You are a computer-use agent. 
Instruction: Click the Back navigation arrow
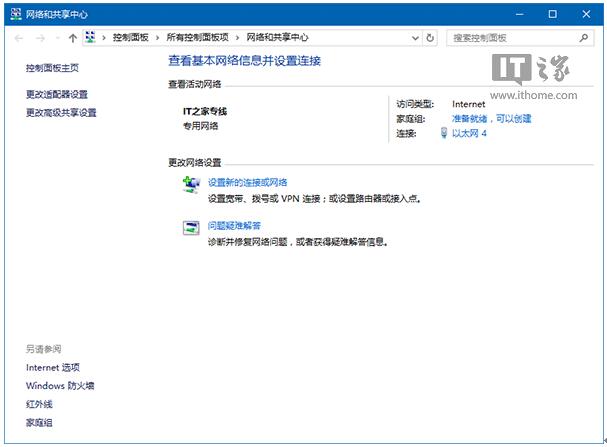pos(19,37)
